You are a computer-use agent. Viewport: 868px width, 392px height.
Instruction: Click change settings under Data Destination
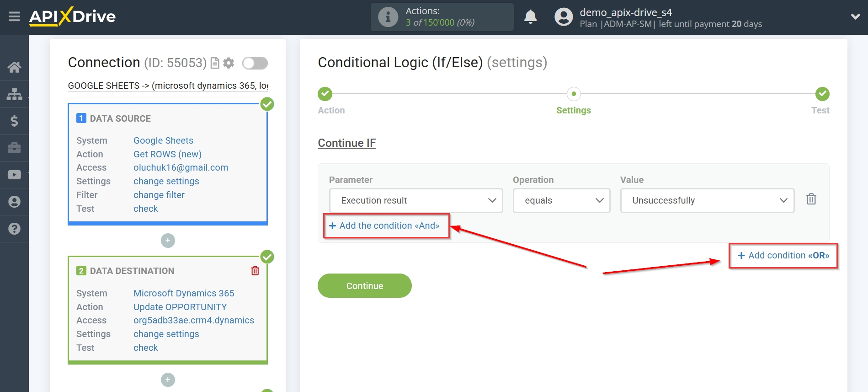pyautogui.click(x=166, y=334)
